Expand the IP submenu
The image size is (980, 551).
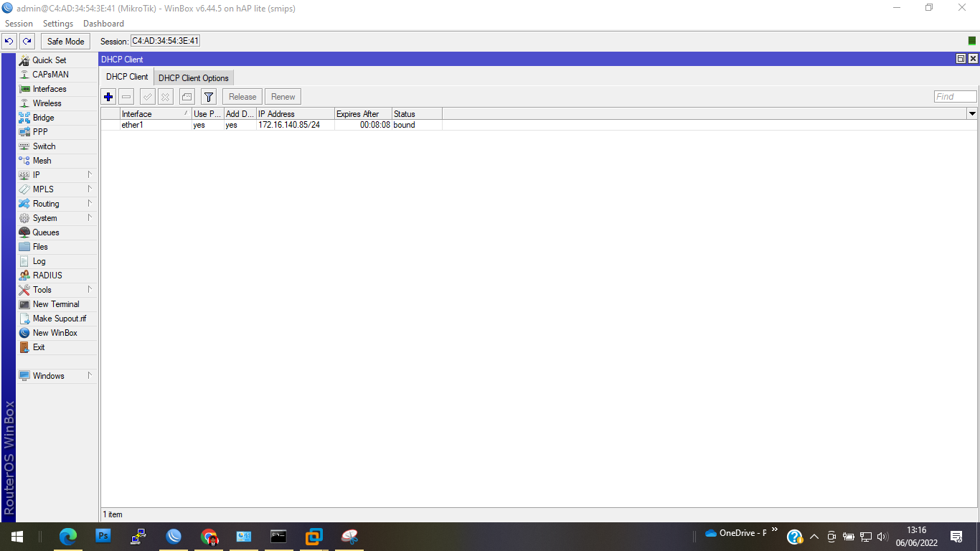(x=57, y=175)
